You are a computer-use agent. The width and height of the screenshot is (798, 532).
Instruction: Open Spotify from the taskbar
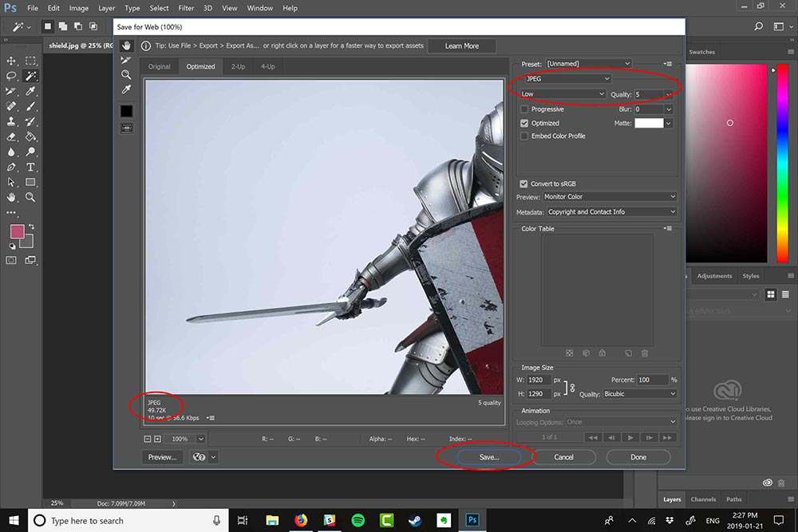pos(358,520)
